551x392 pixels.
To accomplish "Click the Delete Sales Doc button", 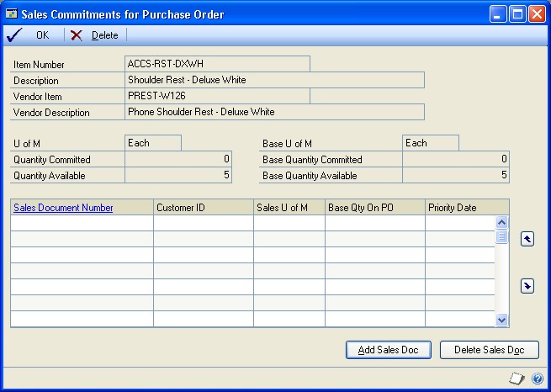I will click(489, 350).
